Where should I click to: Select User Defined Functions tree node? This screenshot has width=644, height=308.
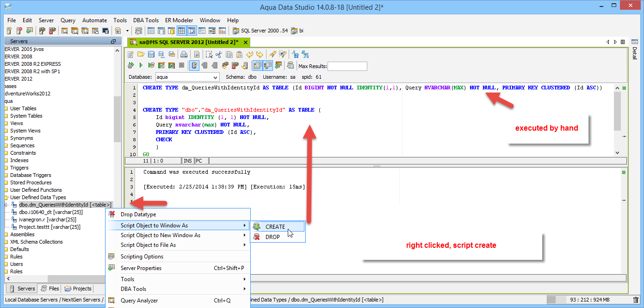point(36,190)
